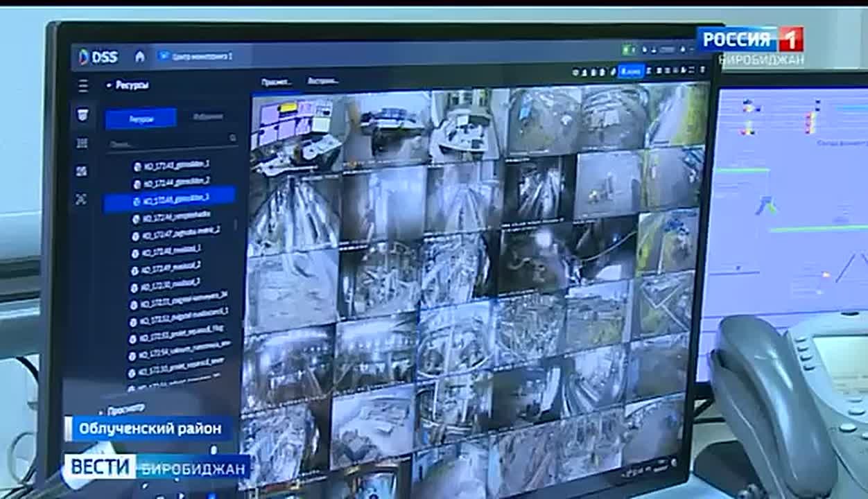
Task: Open the hamburger menu in left sidebar
Action: [83, 86]
